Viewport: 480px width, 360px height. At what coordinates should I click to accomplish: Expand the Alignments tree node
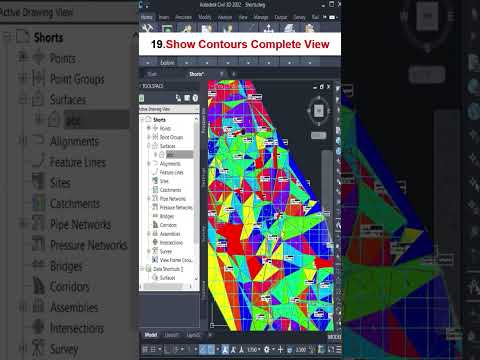149,163
